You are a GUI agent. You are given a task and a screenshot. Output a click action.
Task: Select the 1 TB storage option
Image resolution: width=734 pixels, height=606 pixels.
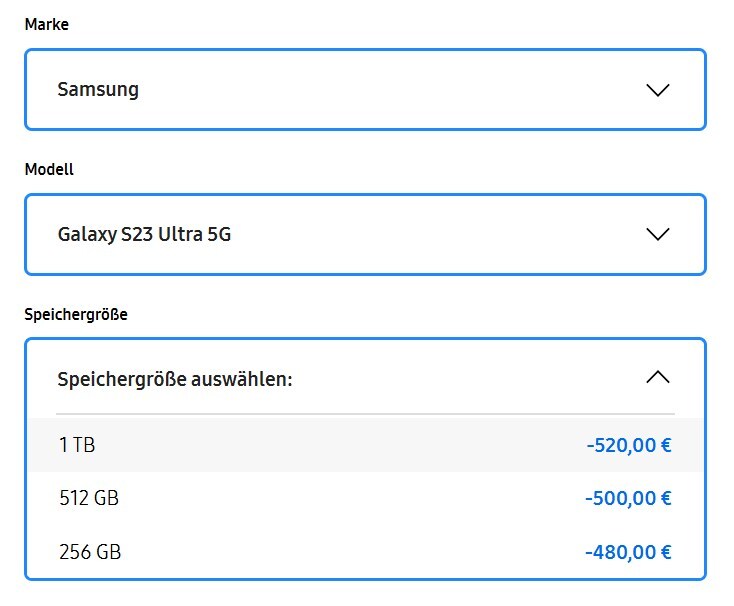tap(365, 445)
